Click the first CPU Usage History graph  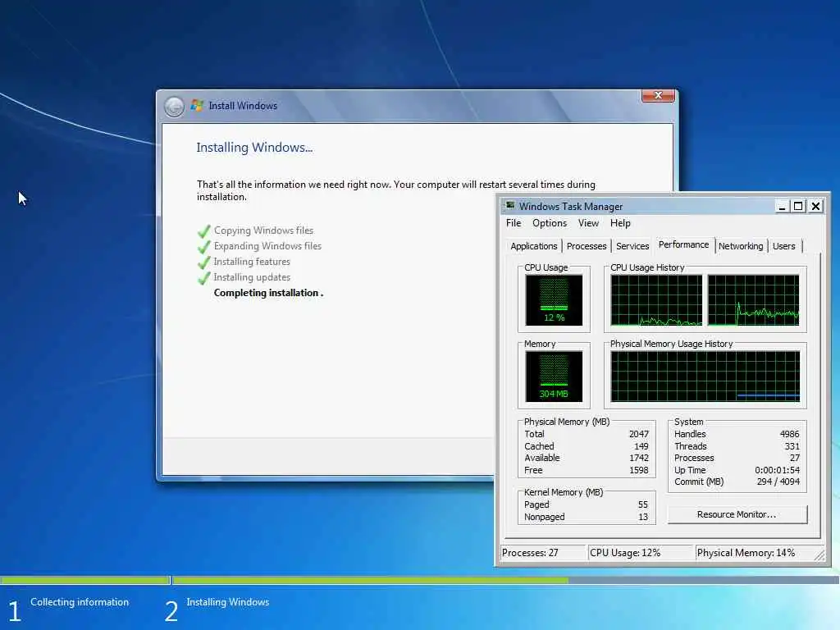coord(656,300)
